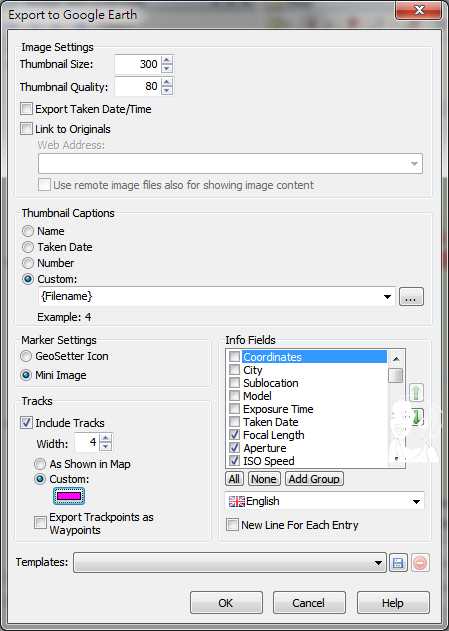Screen dimensions: 449x631
Task: Select the GeoSetter Icon marker option
Action: (27, 356)
